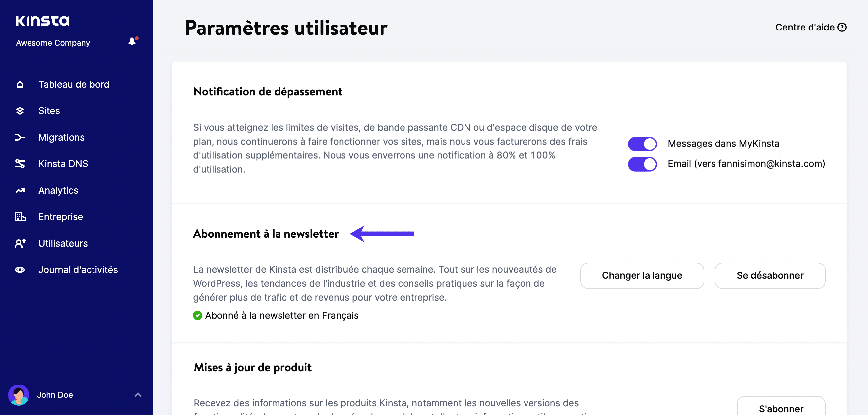Click the Journal d'activités icon

(x=20, y=269)
